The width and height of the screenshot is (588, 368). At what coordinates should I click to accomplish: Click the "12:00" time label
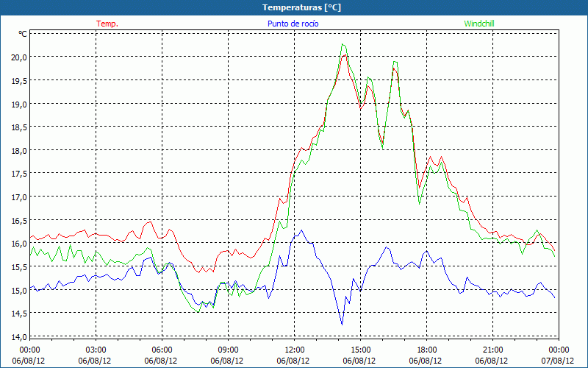(x=295, y=350)
